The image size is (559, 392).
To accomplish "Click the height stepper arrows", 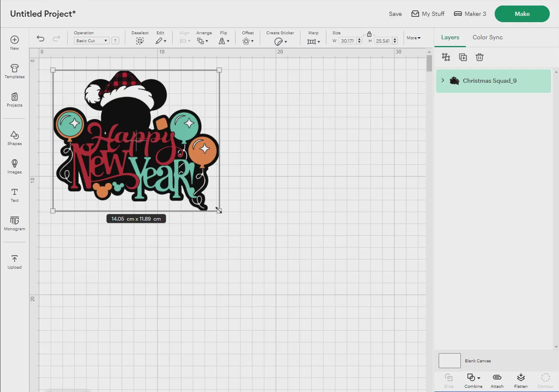I will 395,41.
